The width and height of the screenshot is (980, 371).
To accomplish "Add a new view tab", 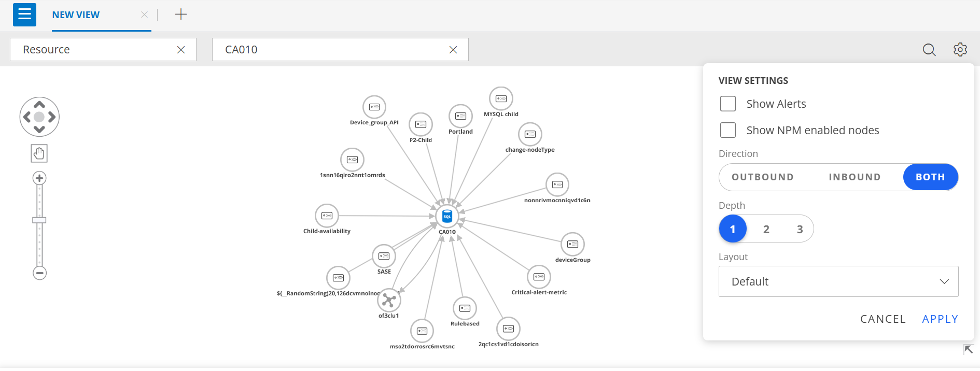I will point(180,15).
